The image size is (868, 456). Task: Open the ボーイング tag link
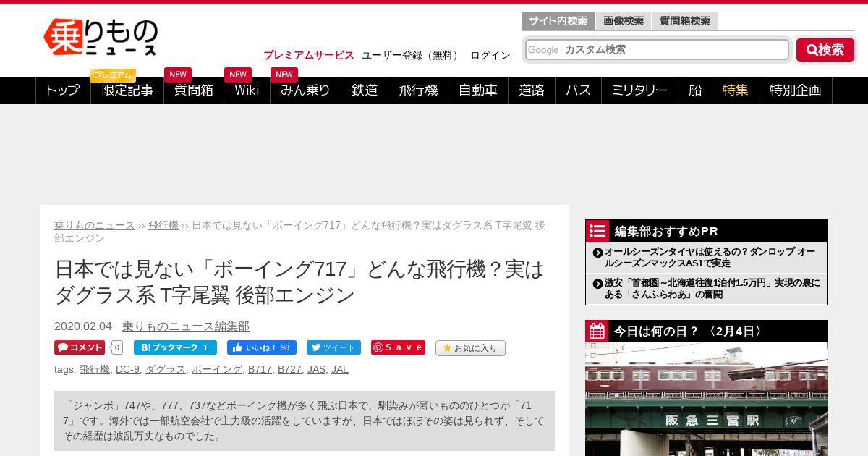click(217, 369)
